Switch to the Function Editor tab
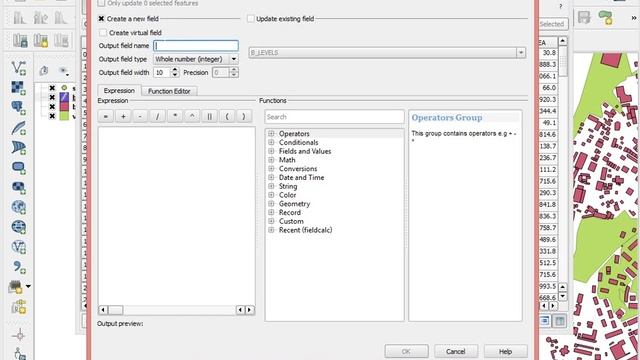The width and height of the screenshot is (640, 360). point(169,91)
